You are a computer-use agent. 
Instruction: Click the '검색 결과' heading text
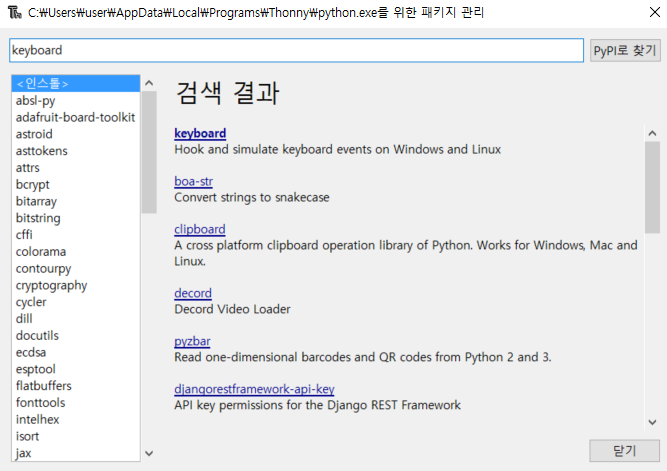[227, 93]
